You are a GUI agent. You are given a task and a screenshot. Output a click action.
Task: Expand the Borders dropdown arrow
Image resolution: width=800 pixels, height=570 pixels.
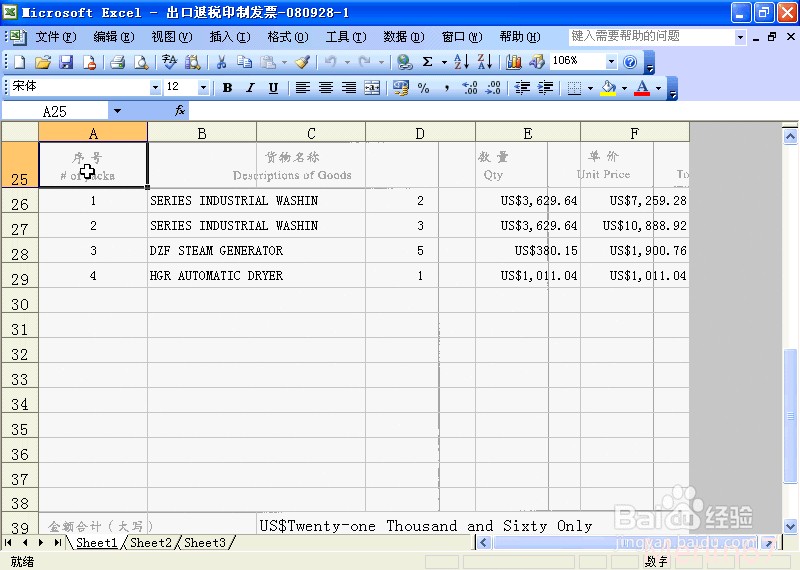click(590, 88)
